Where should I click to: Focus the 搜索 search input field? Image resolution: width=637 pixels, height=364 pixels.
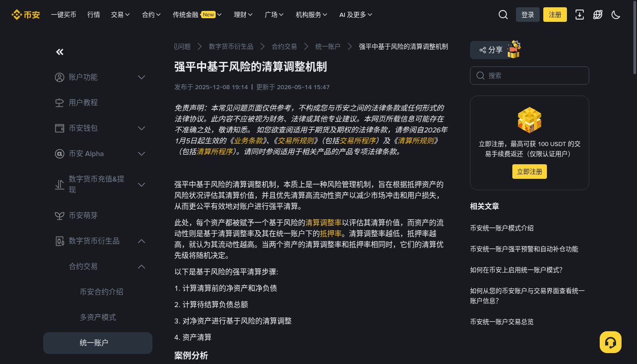click(x=530, y=76)
